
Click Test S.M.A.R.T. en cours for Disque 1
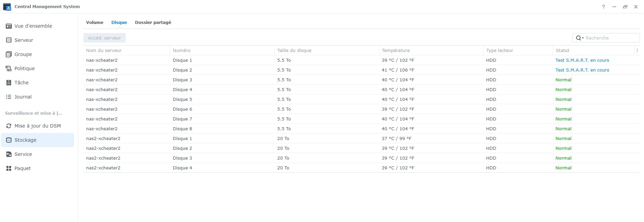tap(582, 60)
